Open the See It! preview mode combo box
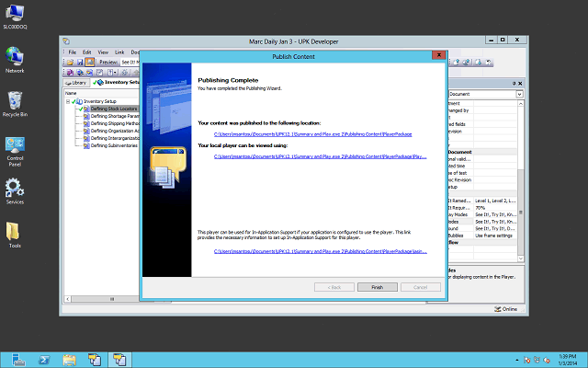 [130, 63]
